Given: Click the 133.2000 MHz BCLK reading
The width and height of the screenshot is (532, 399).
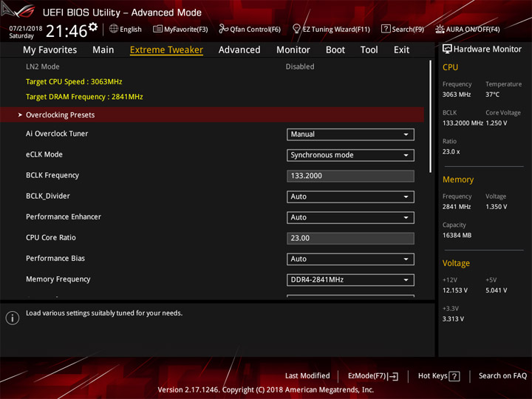Looking at the screenshot, I should (463, 123).
